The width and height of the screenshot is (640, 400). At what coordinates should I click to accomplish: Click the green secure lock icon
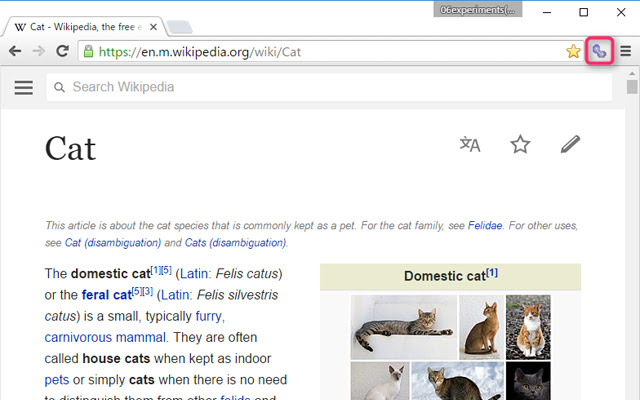tap(88, 51)
